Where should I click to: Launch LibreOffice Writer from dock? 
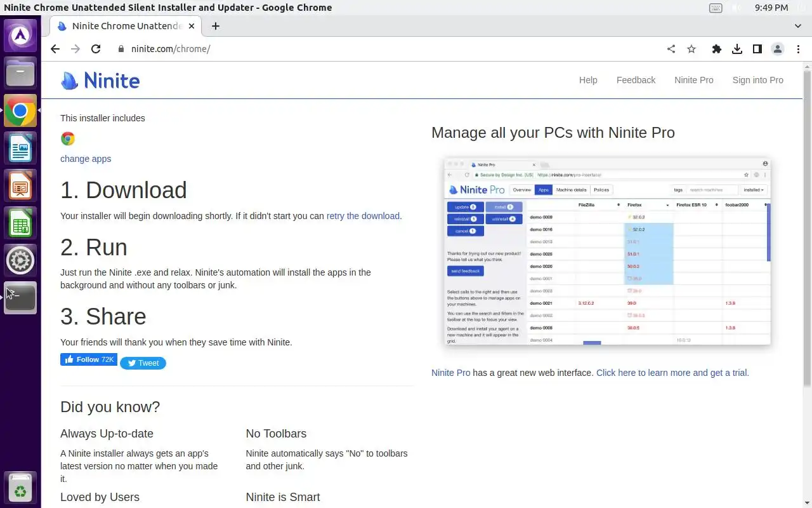[20, 149]
